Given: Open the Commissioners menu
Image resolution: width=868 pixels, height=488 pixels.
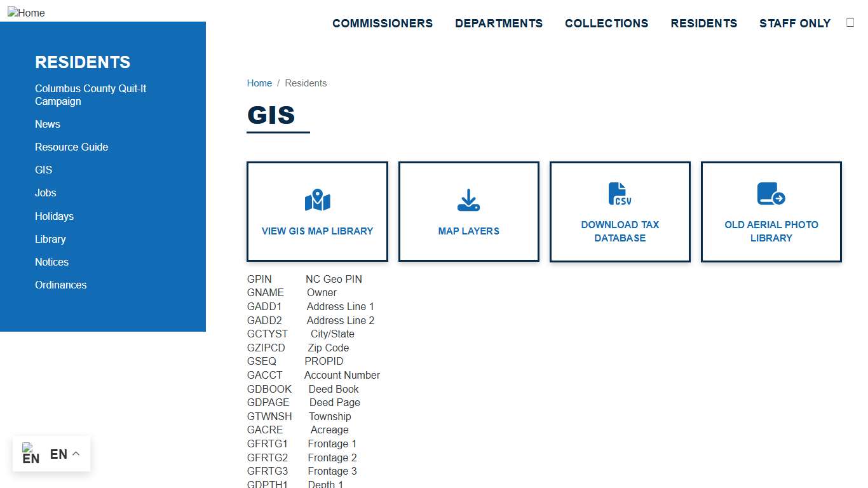Looking at the screenshot, I should pyautogui.click(x=383, y=24).
